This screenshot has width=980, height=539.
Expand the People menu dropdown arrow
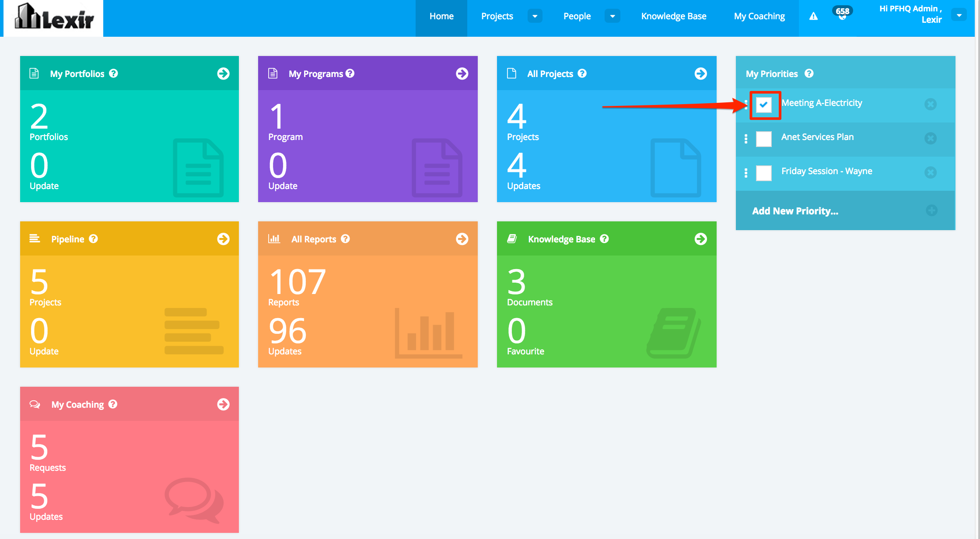coord(612,17)
